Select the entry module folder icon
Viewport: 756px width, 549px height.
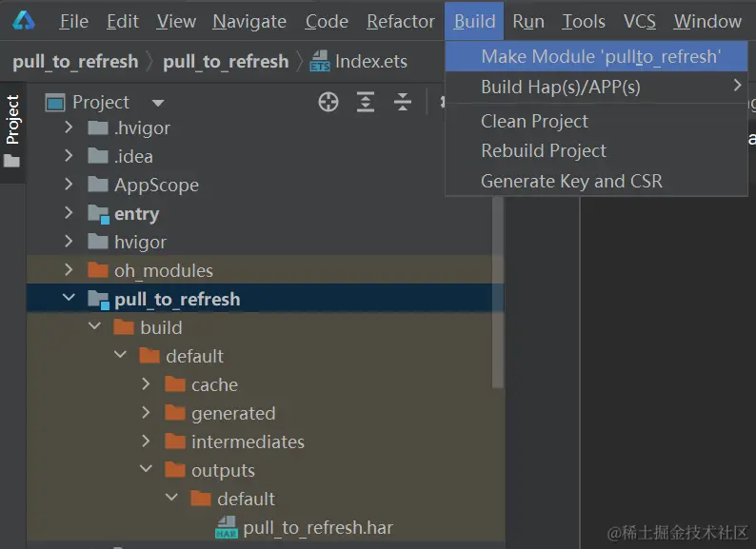tap(98, 213)
